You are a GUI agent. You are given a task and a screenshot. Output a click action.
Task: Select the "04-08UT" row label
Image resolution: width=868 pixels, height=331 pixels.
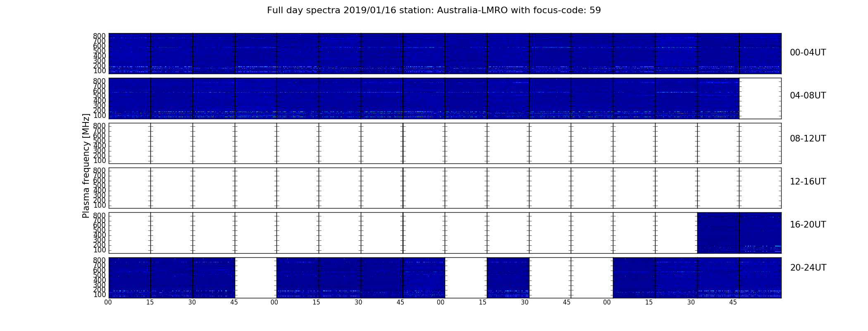tap(808, 96)
